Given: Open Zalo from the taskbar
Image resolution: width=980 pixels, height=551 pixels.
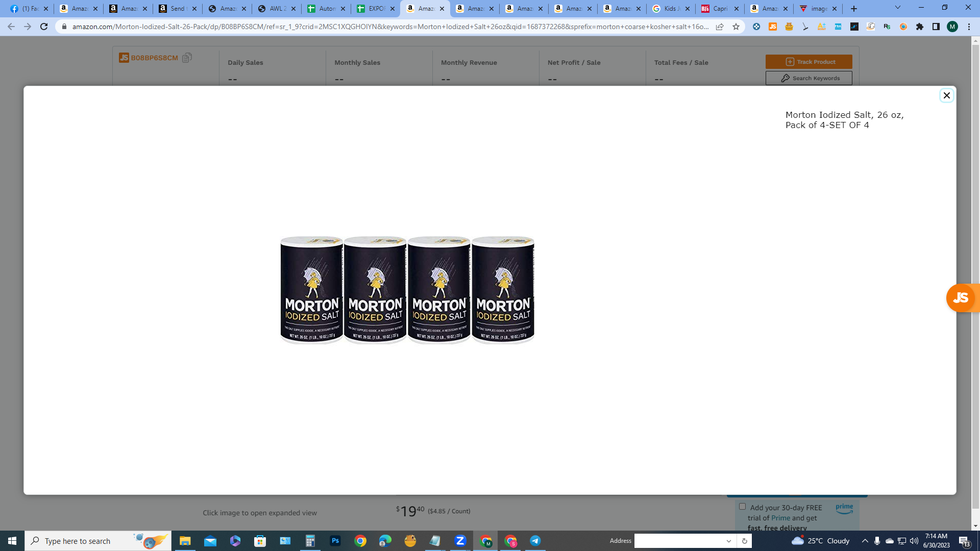Looking at the screenshot, I should coord(460,541).
